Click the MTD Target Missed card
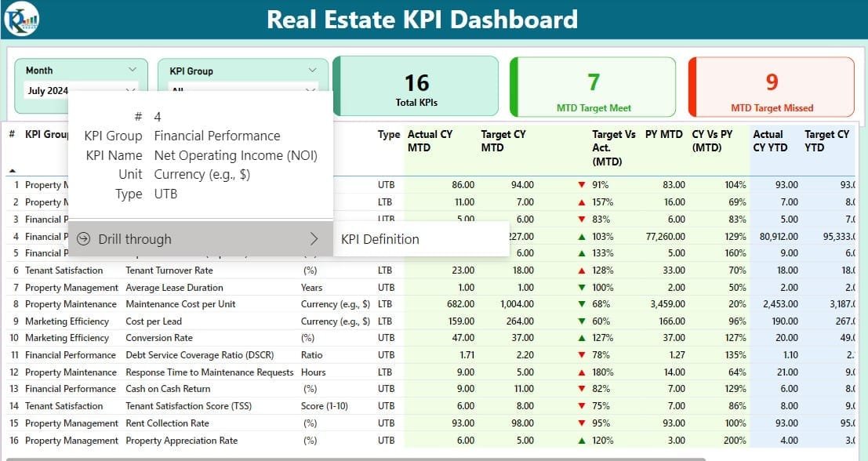This screenshot has height=461, width=868. (772, 86)
